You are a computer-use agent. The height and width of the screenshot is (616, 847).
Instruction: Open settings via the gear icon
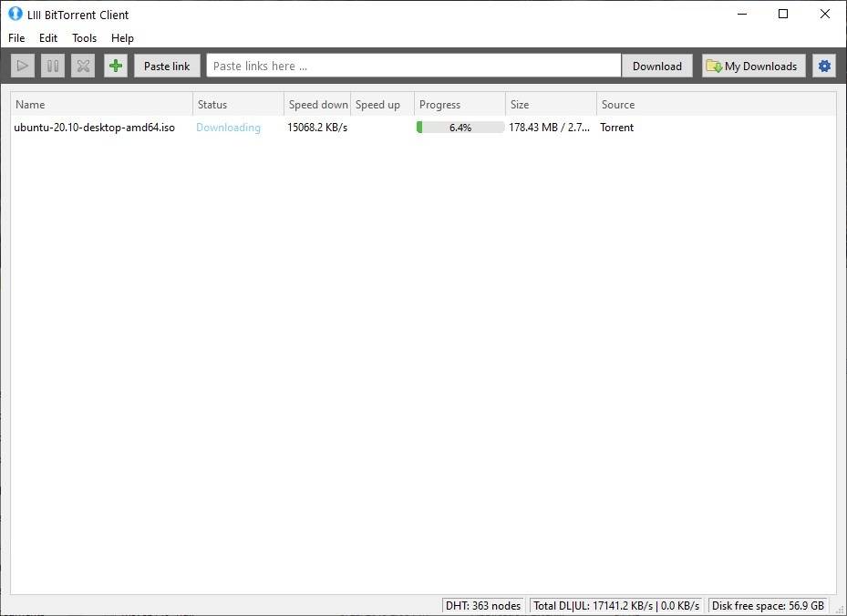(x=824, y=65)
